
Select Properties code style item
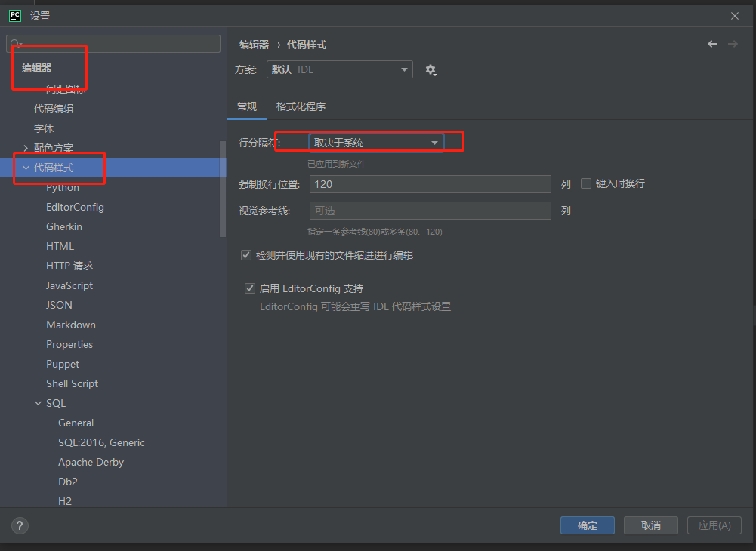coord(69,344)
